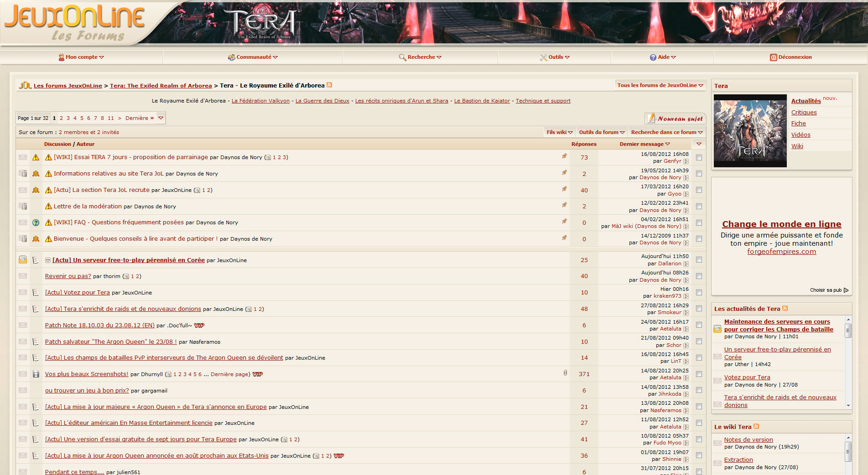Go to last post by Smokeur arrow icon

(686, 313)
